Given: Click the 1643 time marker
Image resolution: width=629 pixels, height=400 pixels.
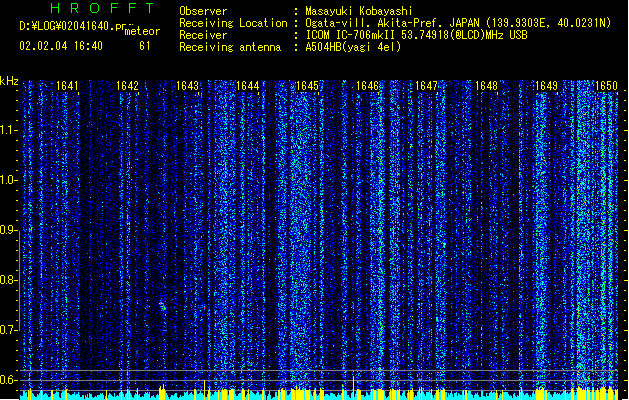Looking at the screenshot, I should tap(187, 86).
